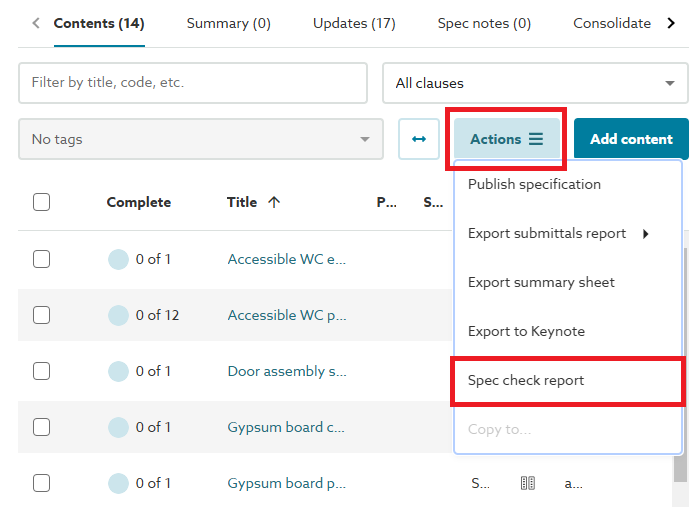Open the Door assembly title link
695x507 pixels.
[287, 371]
